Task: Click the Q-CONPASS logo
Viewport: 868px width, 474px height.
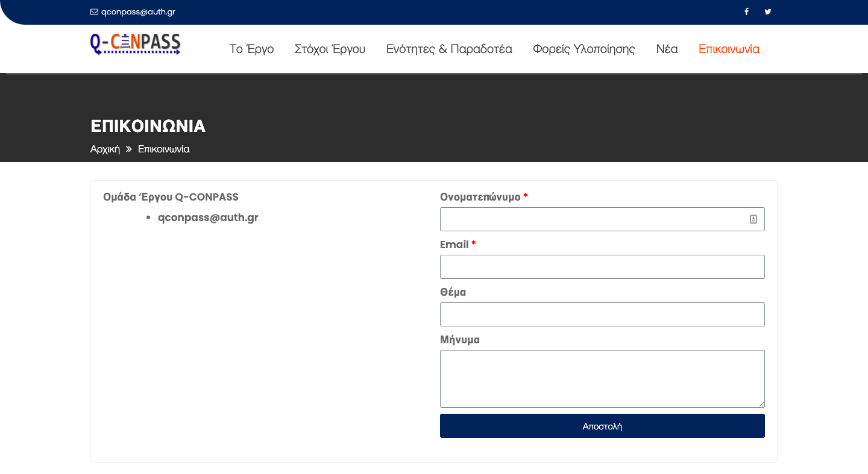Action: pos(135,44)
